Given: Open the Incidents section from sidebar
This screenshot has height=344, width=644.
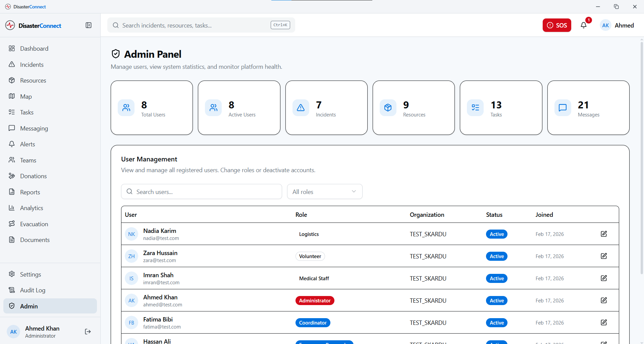Looking at the screenshot, I should pos(32,64).
